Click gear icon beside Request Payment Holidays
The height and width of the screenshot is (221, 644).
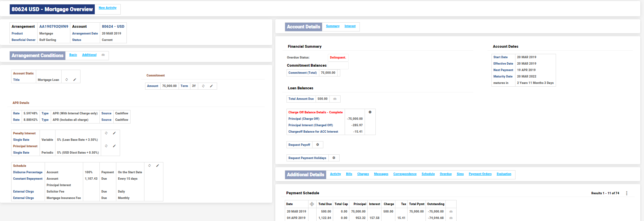(x=334, y=158)
